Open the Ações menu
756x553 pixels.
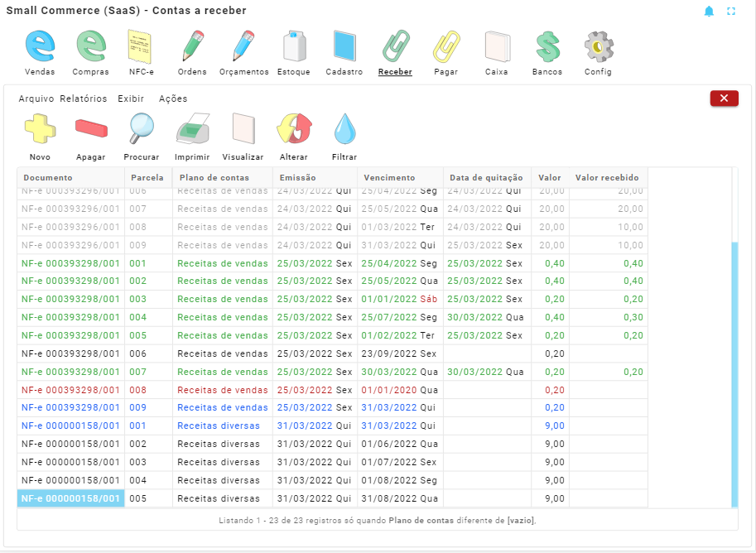173,99
